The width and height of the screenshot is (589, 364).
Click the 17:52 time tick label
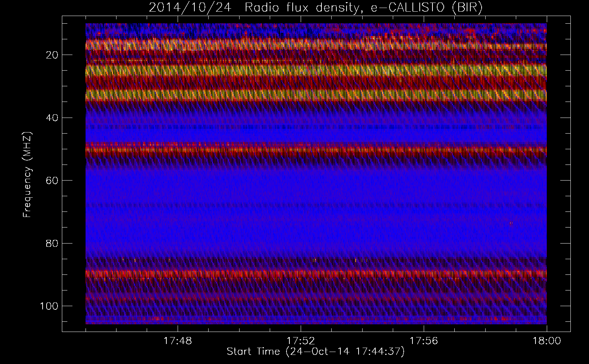pos(301,341)
